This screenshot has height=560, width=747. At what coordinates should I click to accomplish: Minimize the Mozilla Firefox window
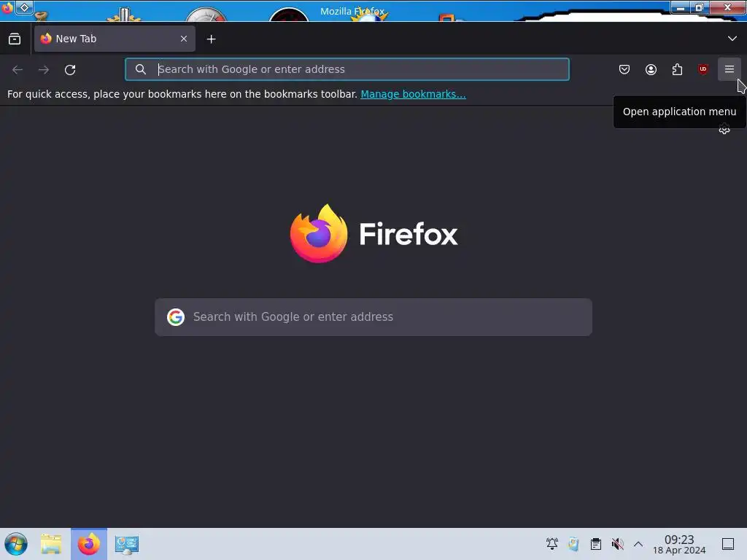pos(681,7)
